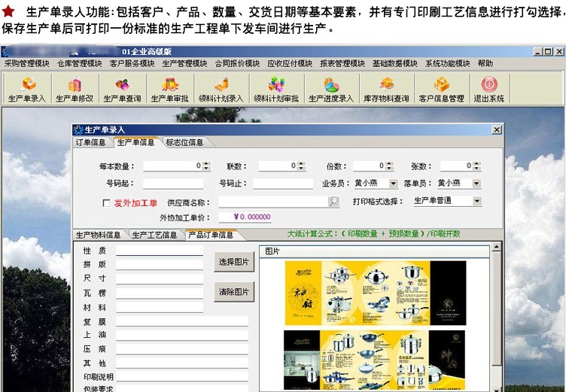Click the 每本数量 value field

click(173, 166)
